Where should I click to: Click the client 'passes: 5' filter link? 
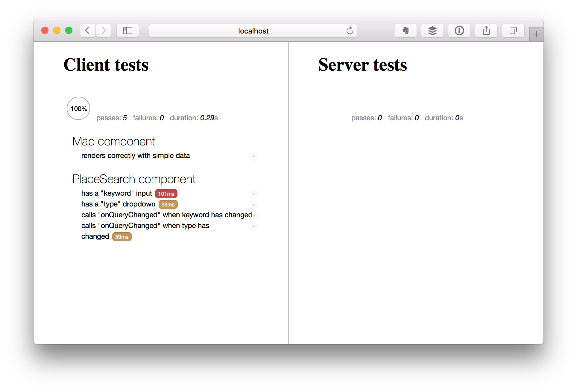[112, 118]
